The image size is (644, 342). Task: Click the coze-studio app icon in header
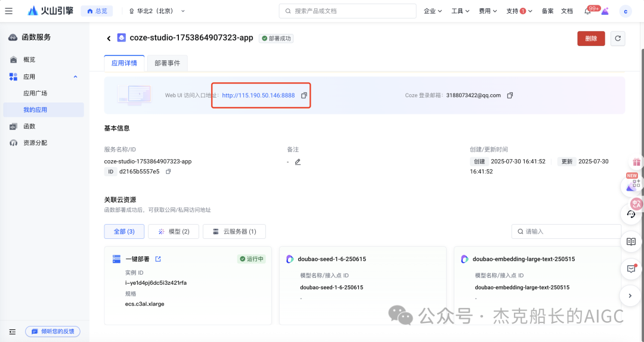[121, 38]
